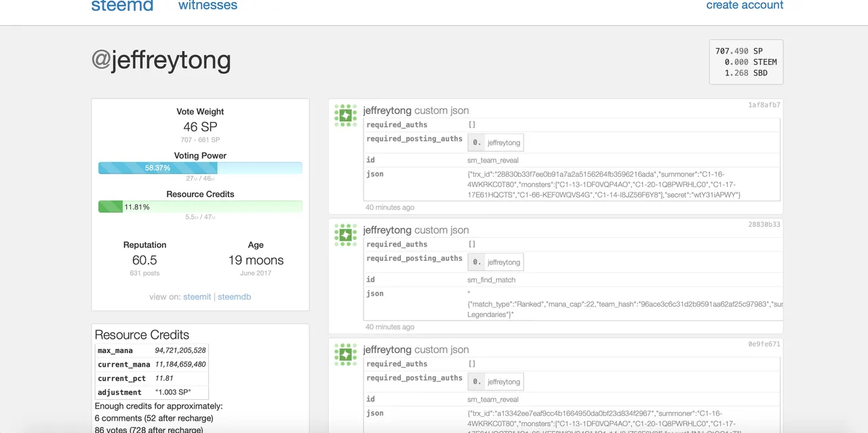Open the steemd home logo link

[122, 5]
